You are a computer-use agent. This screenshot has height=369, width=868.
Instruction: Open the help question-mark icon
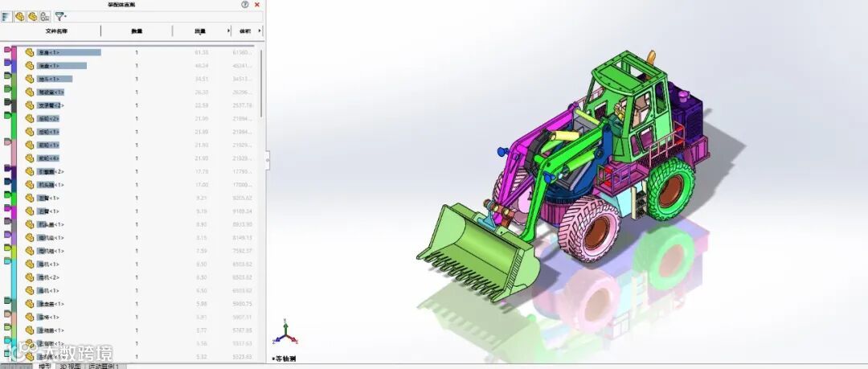click(x=244, y=5)
